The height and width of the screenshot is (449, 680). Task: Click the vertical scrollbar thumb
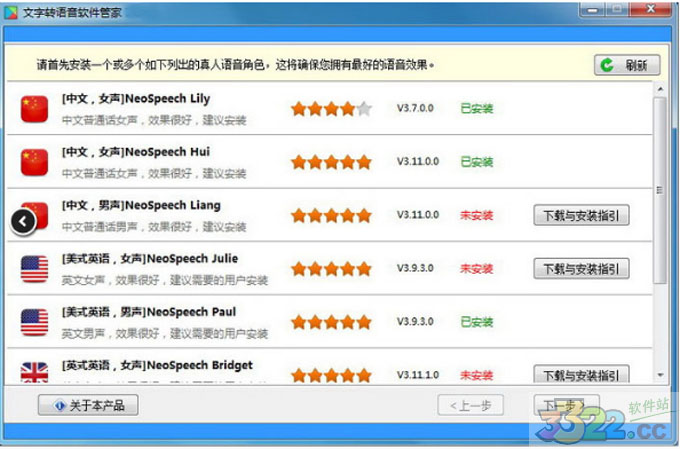point(660,190)
